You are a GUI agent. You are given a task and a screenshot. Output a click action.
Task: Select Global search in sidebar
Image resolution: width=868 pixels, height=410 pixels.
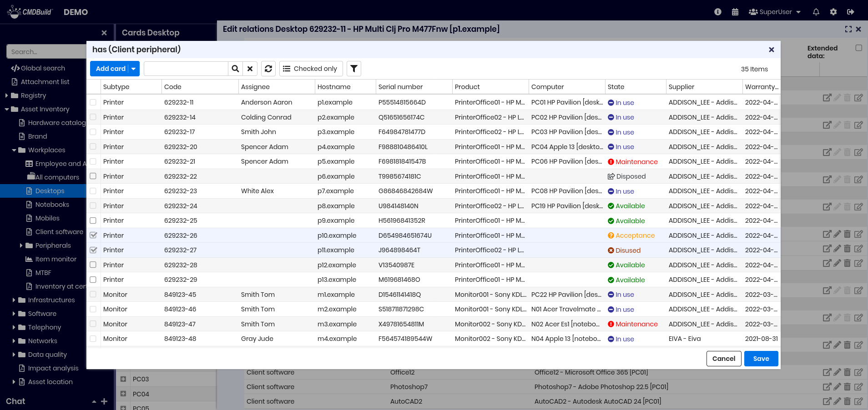(x=43, y=68)
